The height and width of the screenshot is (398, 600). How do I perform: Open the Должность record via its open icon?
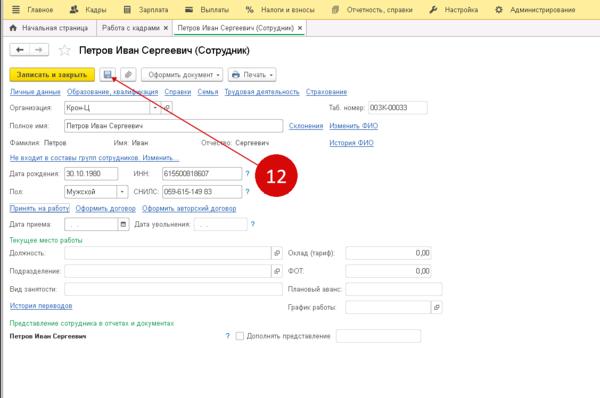coord(277,253)
